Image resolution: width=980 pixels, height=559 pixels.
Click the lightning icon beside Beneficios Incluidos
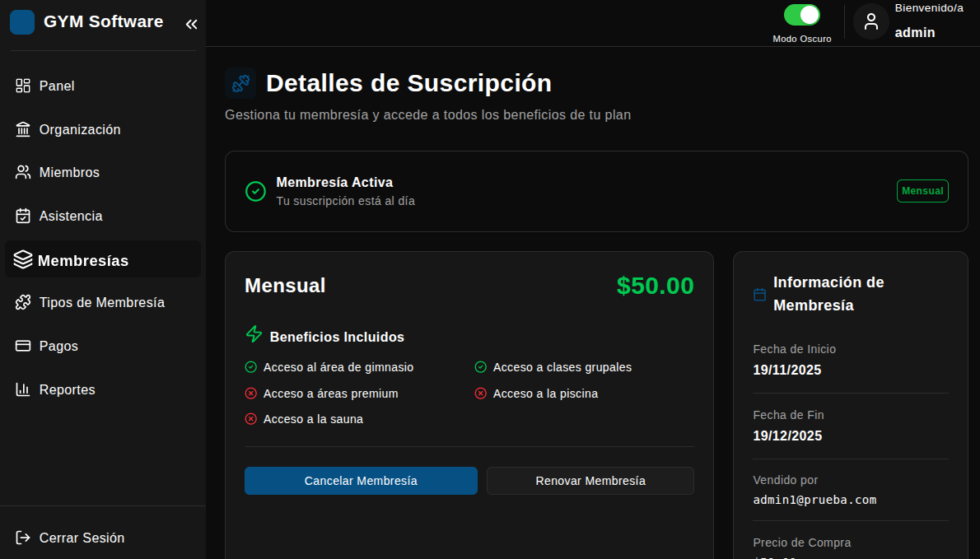[252, 335]
